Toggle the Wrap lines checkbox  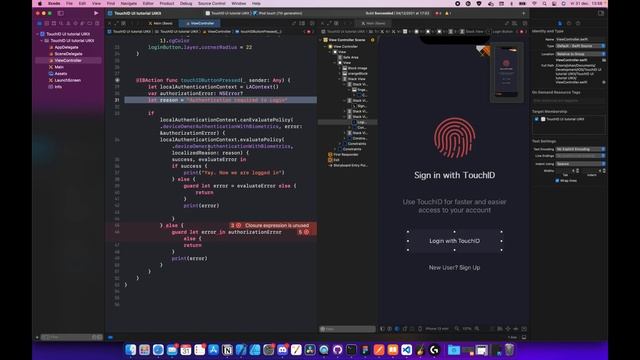(557, 180)
